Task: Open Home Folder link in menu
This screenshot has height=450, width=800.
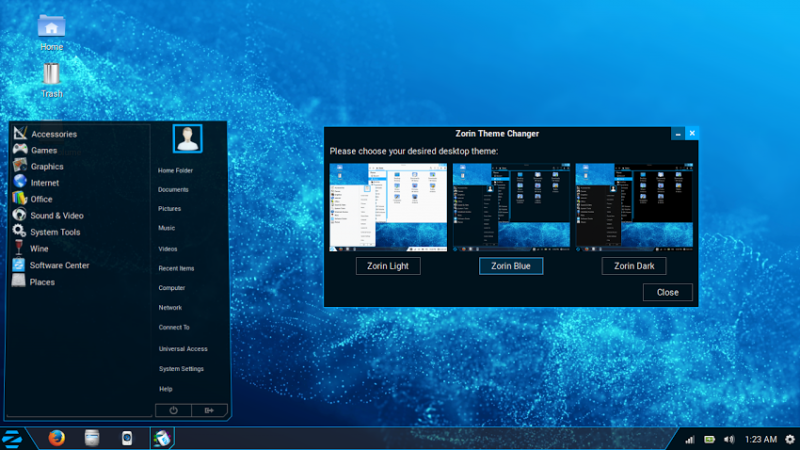Action: (175, 170)
